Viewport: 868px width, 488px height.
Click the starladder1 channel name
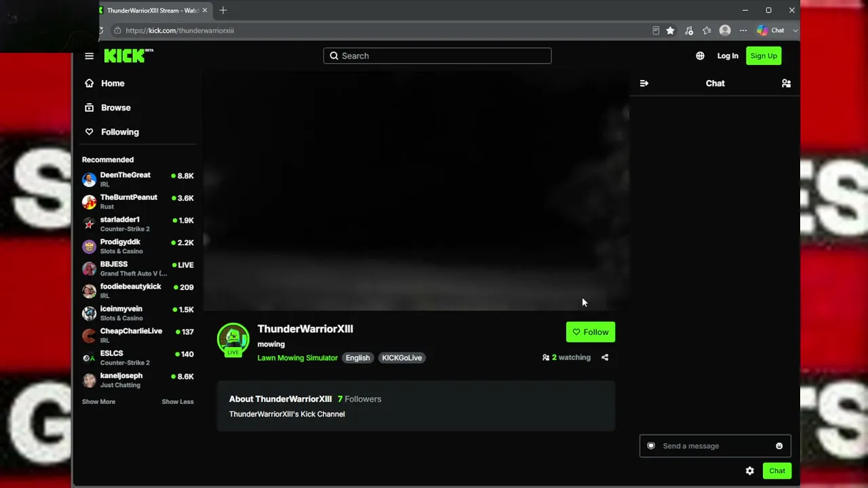click(x=120, y=220)
